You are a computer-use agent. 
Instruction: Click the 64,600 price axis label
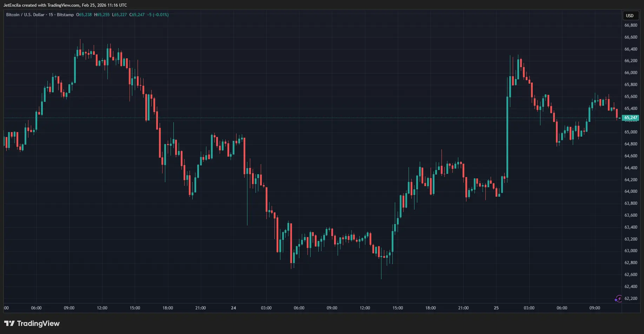(631, 156)
